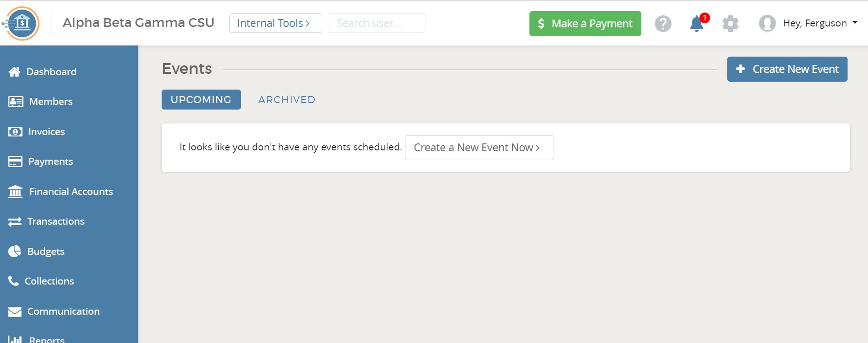Screen dimensions: 868x343
Task: Click the Members ID card icon
Action: point(15,101)
